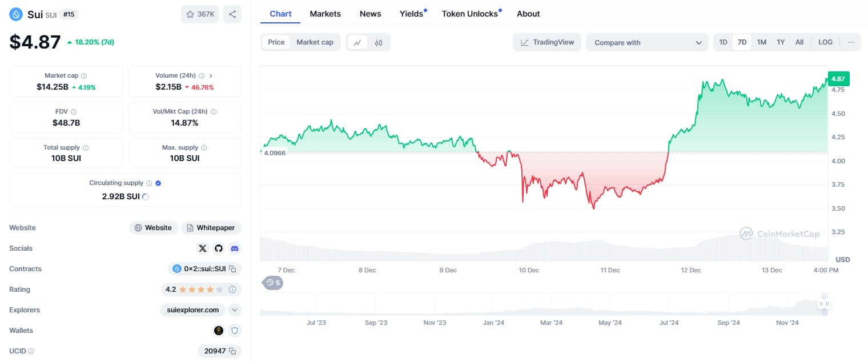The width and height of the screenshot is (868, 362).
Task: Click the historical overview mini chart
Action: 542,304
